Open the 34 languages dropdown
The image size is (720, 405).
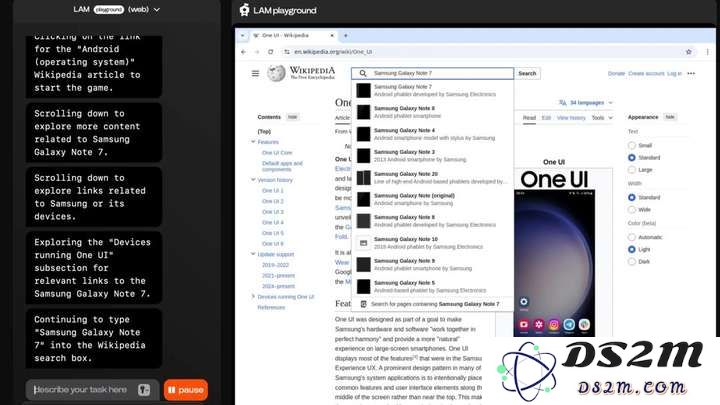586,103
